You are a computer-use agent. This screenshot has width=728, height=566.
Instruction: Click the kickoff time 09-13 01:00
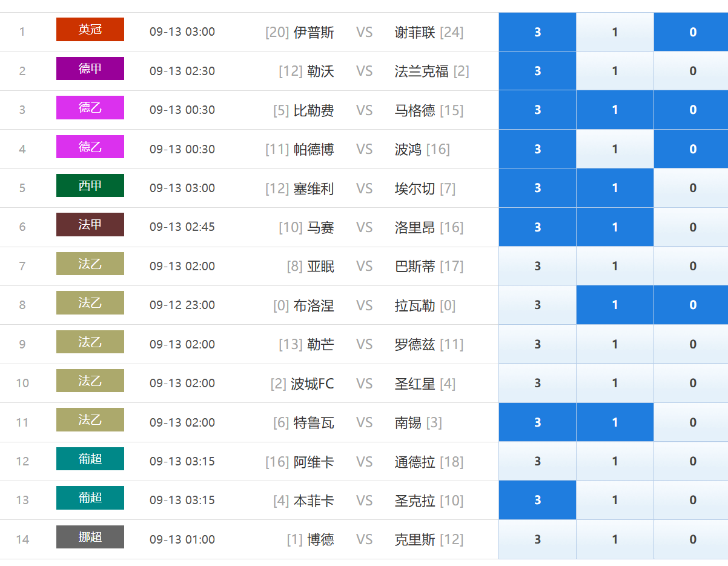point(182,539)
